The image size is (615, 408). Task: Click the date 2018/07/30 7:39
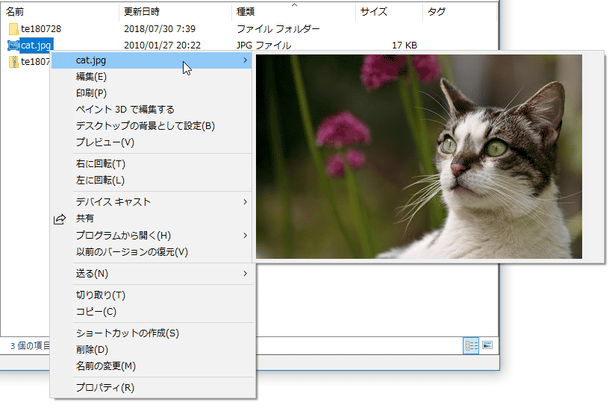click(160, 29)
